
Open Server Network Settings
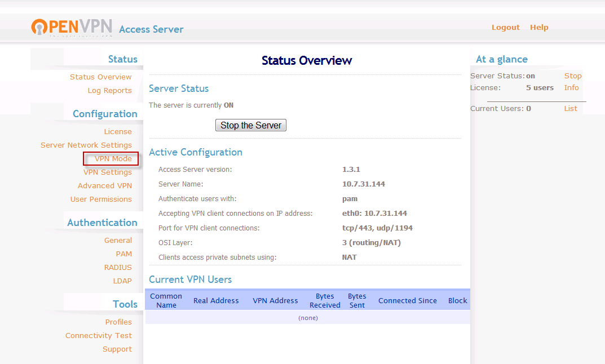[86, 145]
